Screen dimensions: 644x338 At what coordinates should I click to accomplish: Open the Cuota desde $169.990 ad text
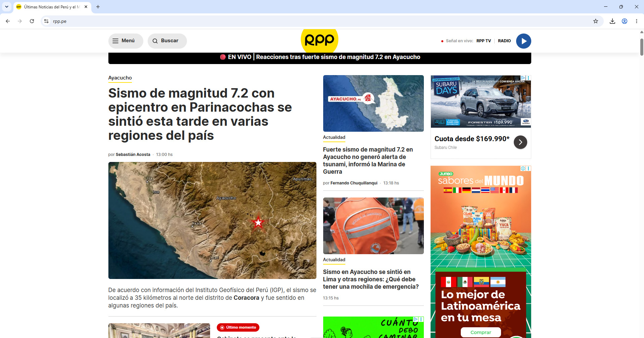tap(472, 139)
